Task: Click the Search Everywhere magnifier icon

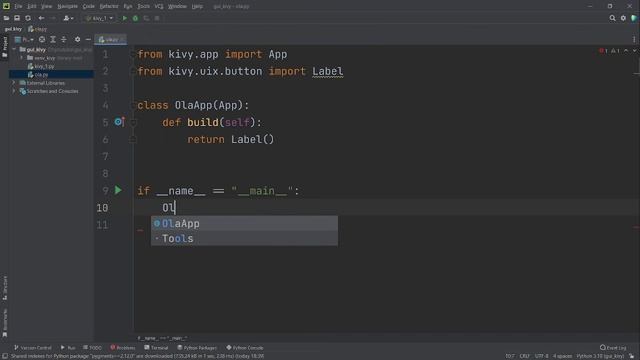Action: (612, 18)
